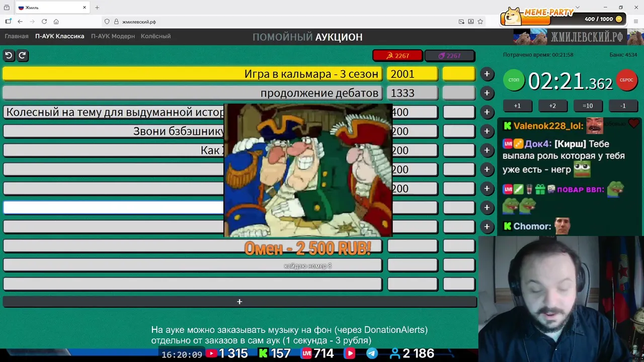Image resolution: width=644 pixels, height=362 pixels.
Task: Open the tab list dropdown
Action: pyautogui.click(x=577, y=8)
